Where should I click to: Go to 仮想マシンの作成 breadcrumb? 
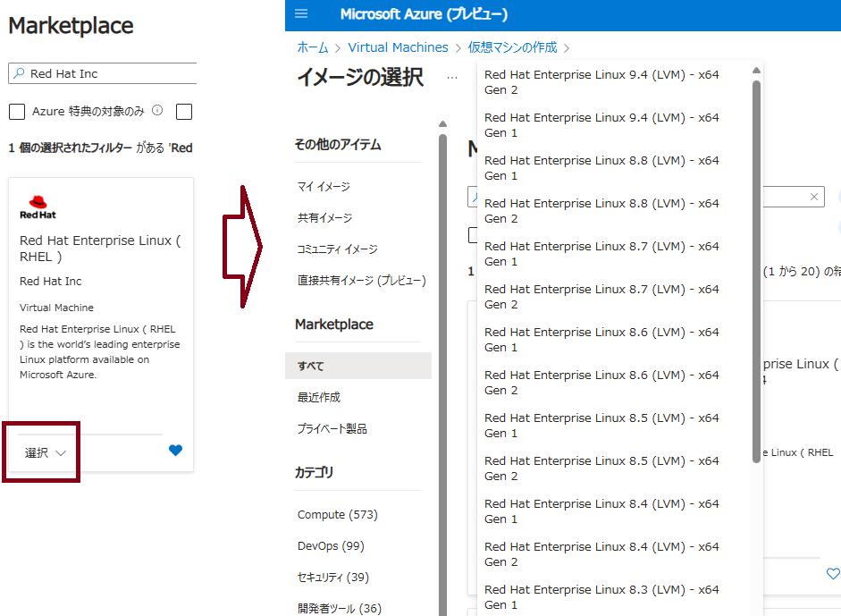point(512,47)
